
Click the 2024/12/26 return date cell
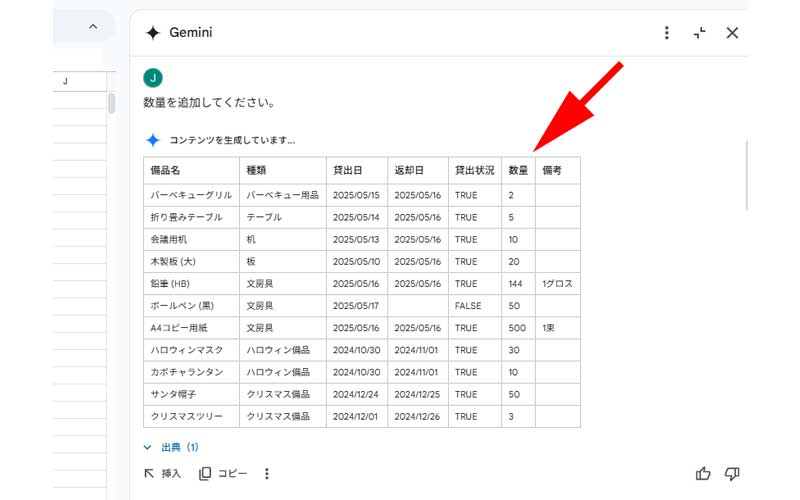click(x=418, y=416)
